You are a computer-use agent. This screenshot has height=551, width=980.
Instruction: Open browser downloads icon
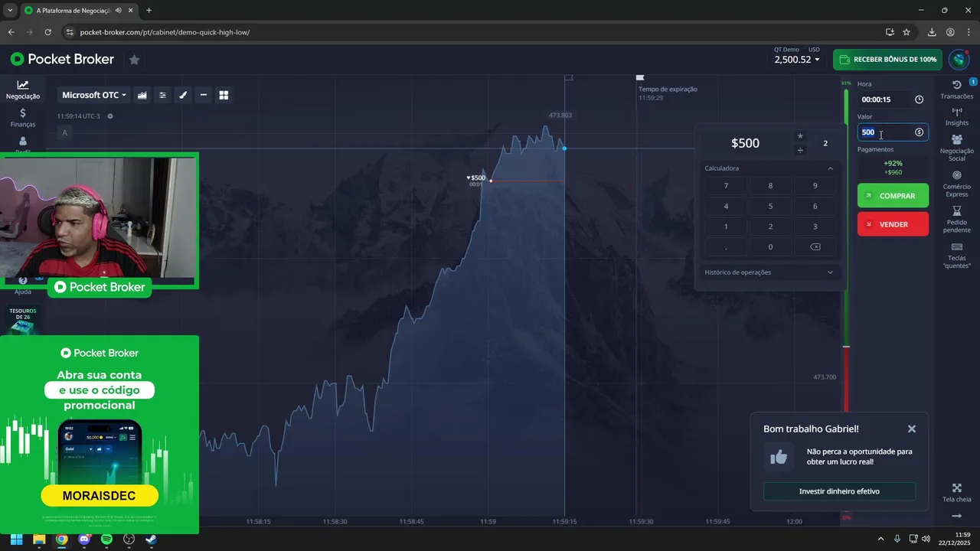pyautogui.click(x=932, y=32)
